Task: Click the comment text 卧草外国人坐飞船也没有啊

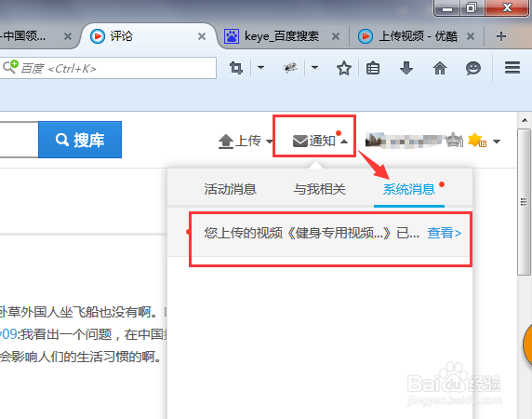Action: (78, 312)
